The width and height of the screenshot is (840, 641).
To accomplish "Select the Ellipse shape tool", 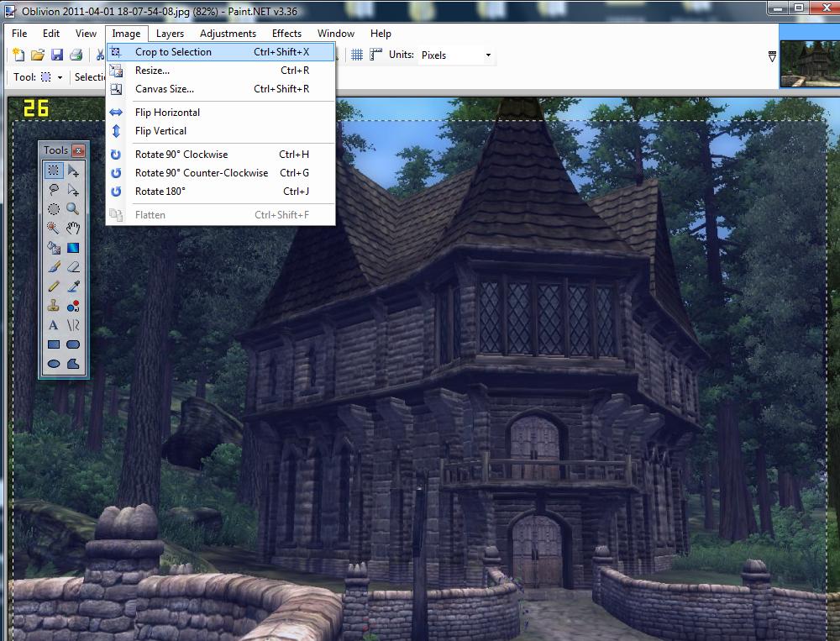I will [x=54, y=364].
